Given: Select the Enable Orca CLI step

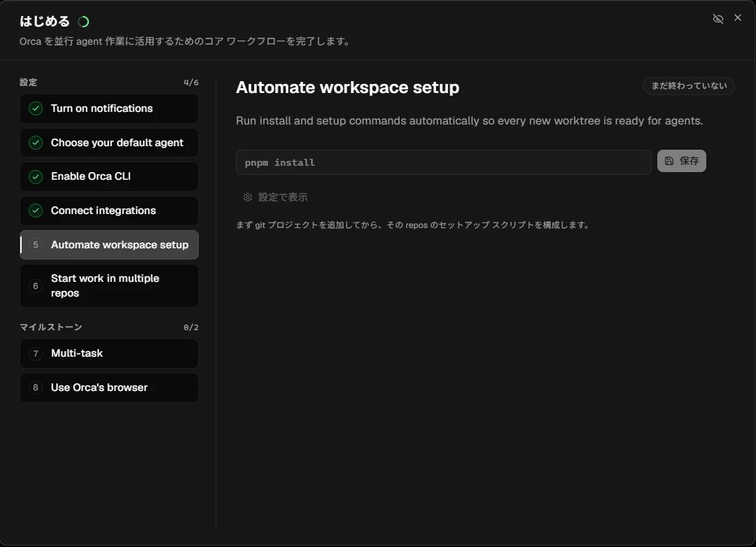Looking at the screenshot, I should click(x=109, y=177).
